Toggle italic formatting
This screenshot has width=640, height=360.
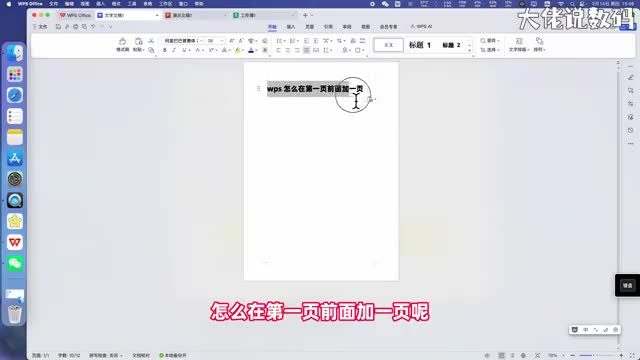174,50
